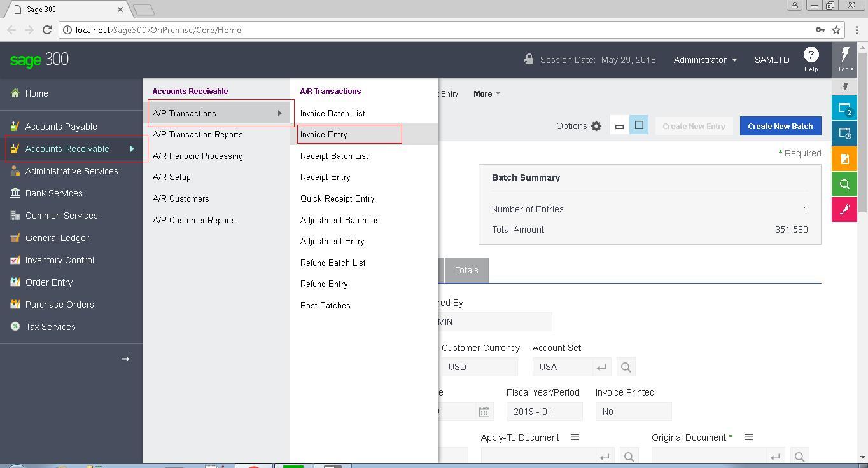This screenshot has height=468, width=868.
Task: Click the Bank Services icon
Action: click(x=15, y=193)
